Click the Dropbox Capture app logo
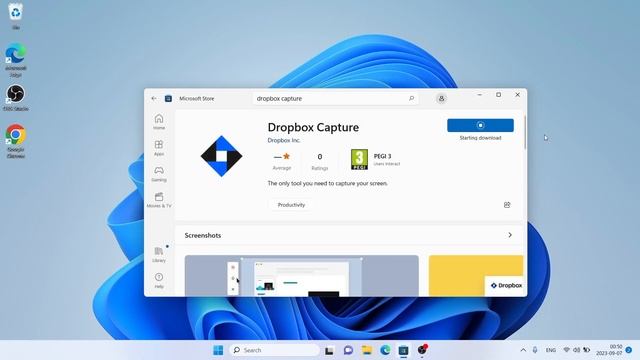This screenshot has width=640, height=360. click(x=221, y=156)
